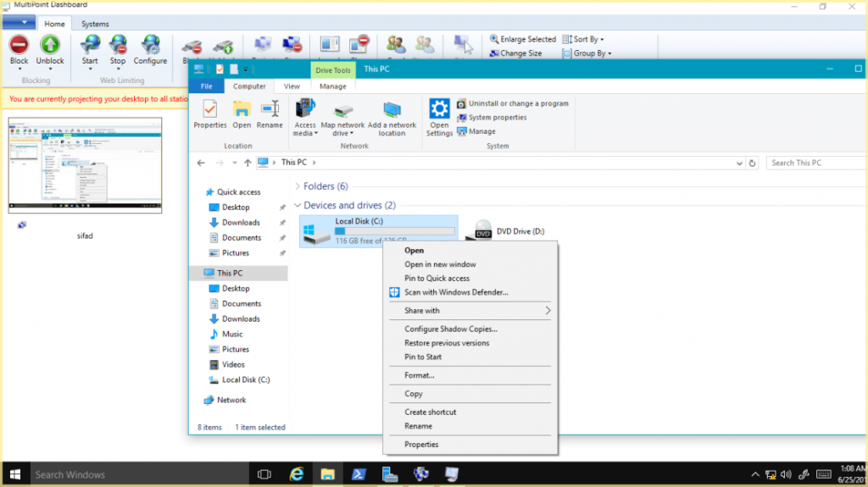Click the Unblock green arrow icon
Viewport: 868px width, 487px height.
[x=50, y=45]
